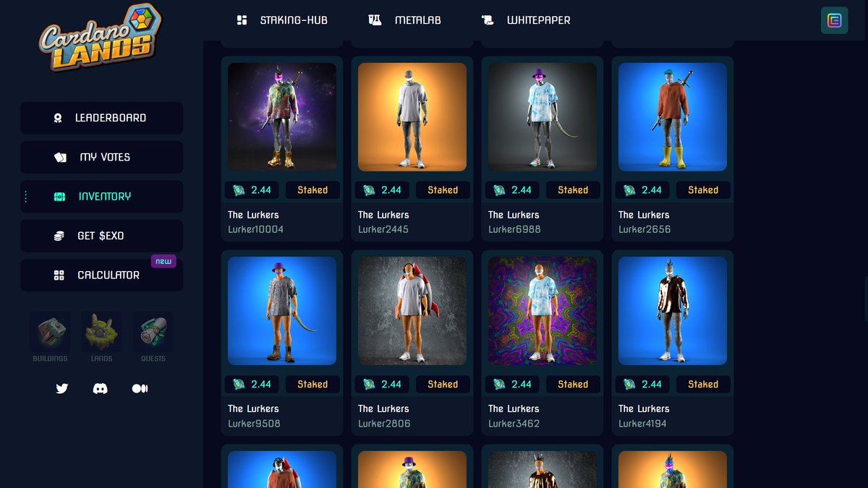Click the 2.44 reward badge on Lurker9508
868x488 pixels.
pyautogui.click(x=252, y=385)
